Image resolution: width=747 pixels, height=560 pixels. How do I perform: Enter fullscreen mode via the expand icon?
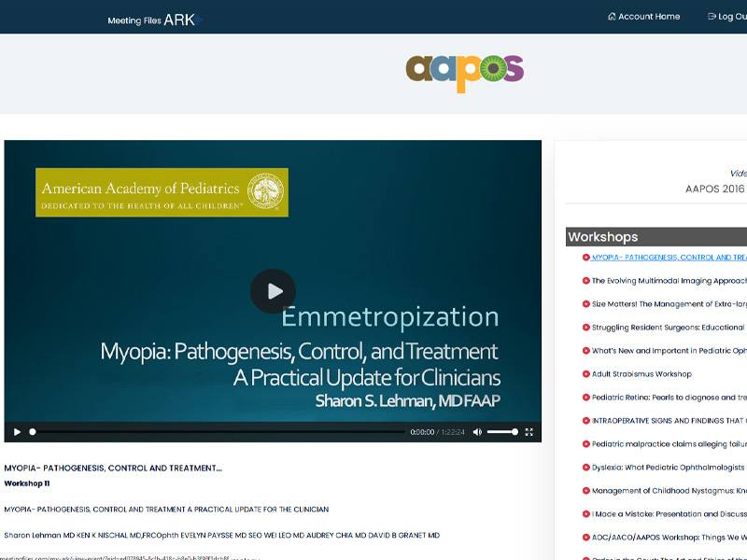[x=529, y=432]
